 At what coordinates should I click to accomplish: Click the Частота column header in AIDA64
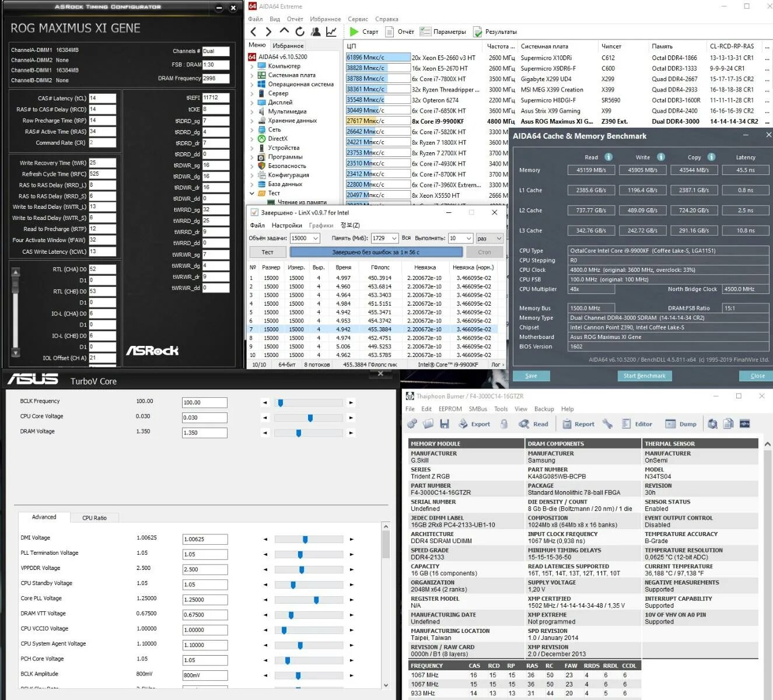(x=501, y=46)
